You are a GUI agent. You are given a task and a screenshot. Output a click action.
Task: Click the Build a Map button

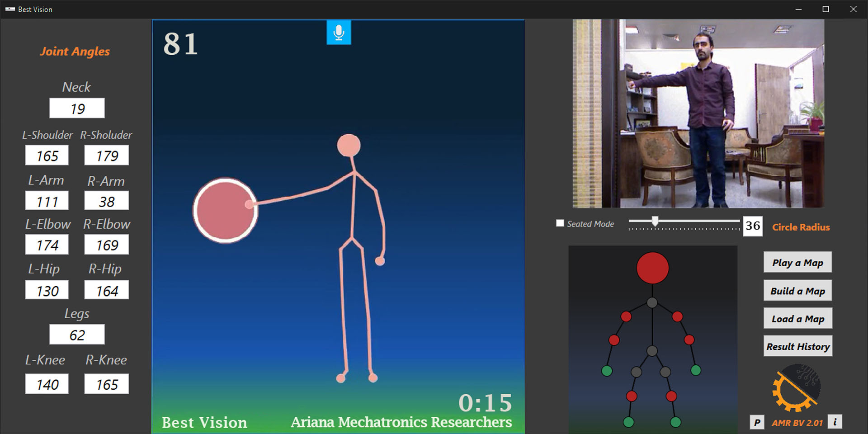(797, 291)
